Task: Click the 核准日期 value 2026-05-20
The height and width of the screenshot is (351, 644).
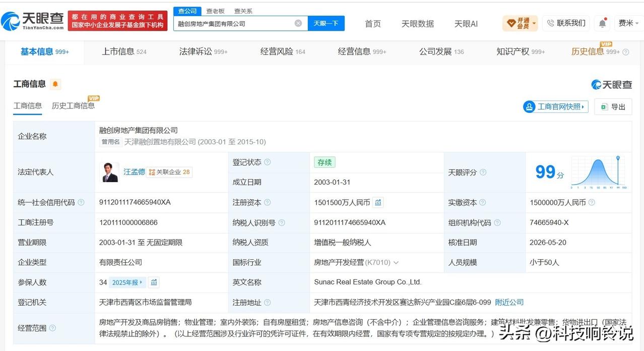Action: (x=548, y=243)
